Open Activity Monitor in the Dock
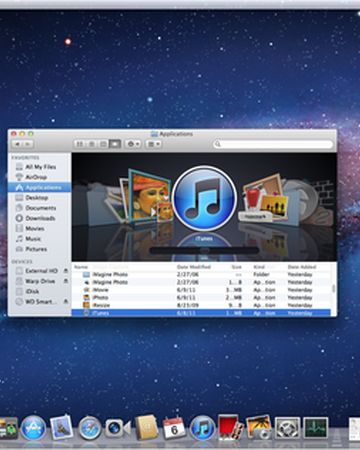360x450 pixels. click(315, 428)
